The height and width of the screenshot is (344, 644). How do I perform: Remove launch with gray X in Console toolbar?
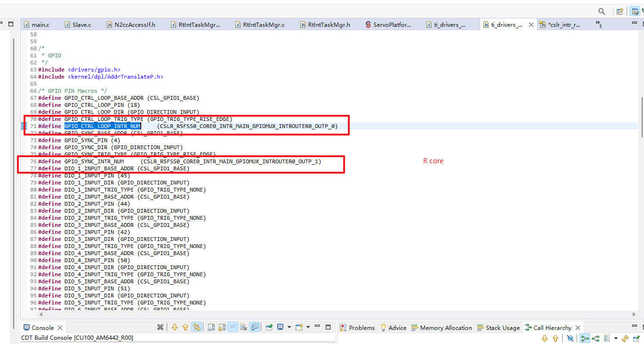[161, 328]
